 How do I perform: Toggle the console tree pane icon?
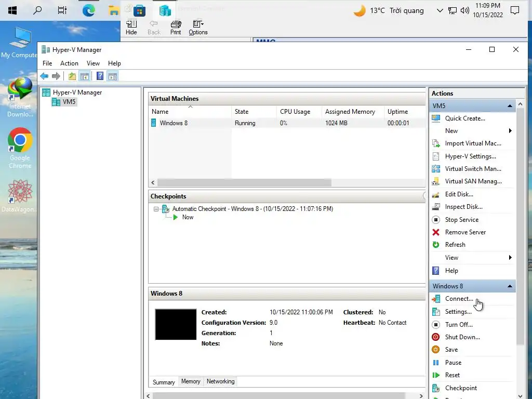tap(85, 76)
